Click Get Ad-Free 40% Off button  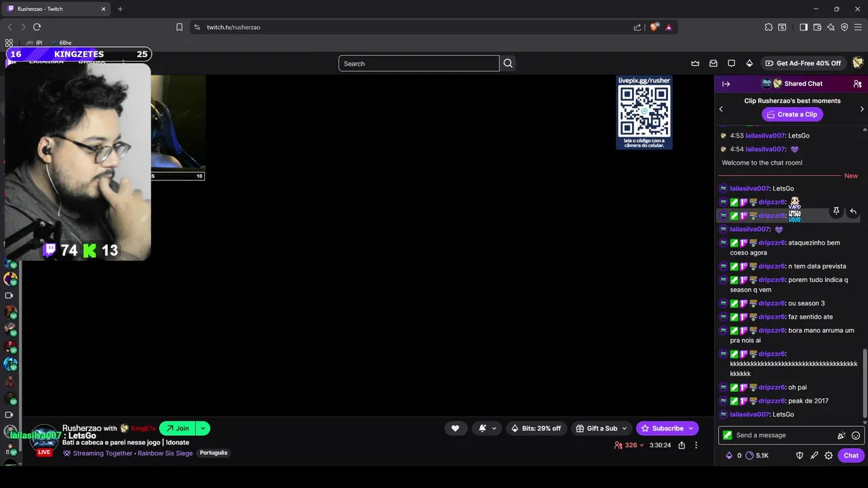click(x=803, y=63)
